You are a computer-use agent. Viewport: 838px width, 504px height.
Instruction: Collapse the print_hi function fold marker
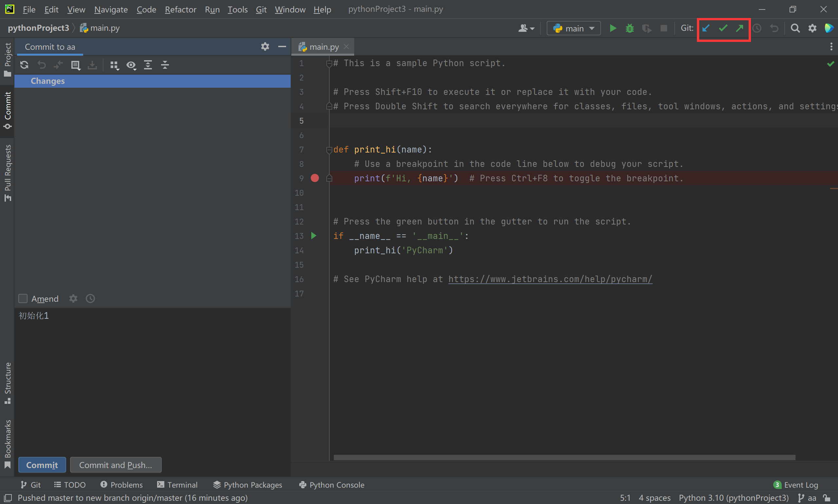click(x=329, y=150)
